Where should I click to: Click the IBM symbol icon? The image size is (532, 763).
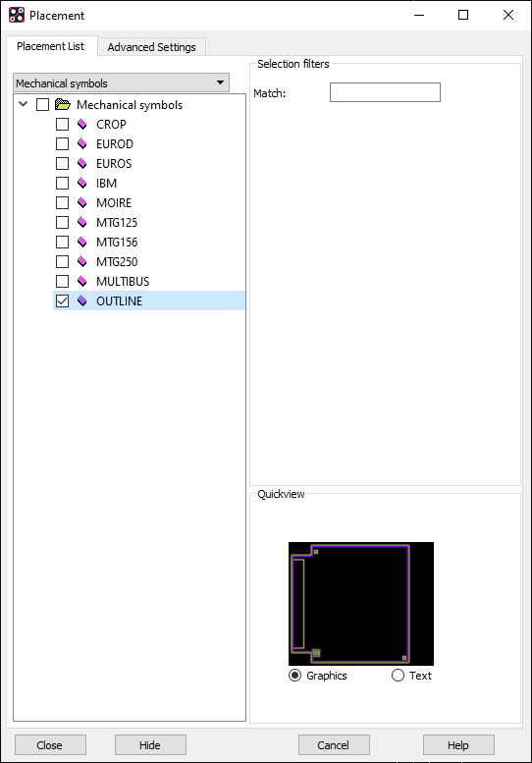[x=82, y=184]
